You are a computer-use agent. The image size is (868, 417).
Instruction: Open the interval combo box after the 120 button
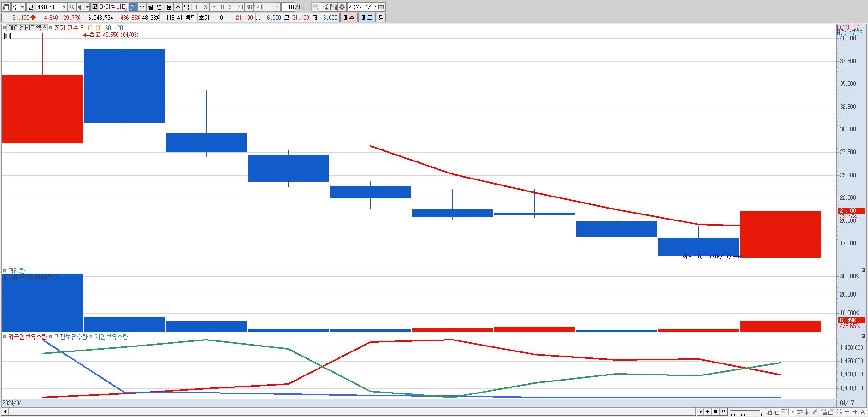click(272, 7)
